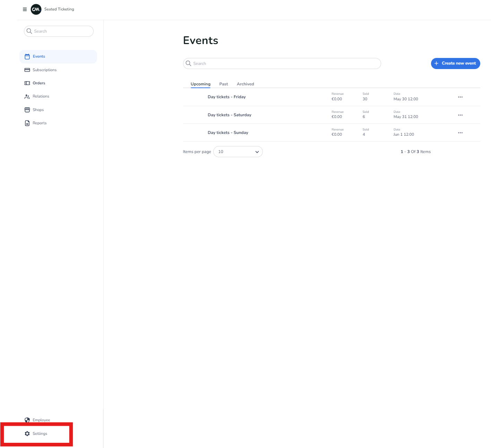Viewport: 491px width, 448px height.
Task: Open options menu for Day tickets - Sunday
Action: point(460,133)
